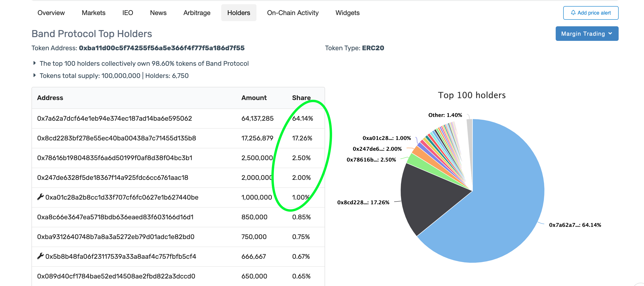The image size is (644, 286).
Task: Switch to the Overview tab
Action: pyautogui.click(x=51, y=13)
